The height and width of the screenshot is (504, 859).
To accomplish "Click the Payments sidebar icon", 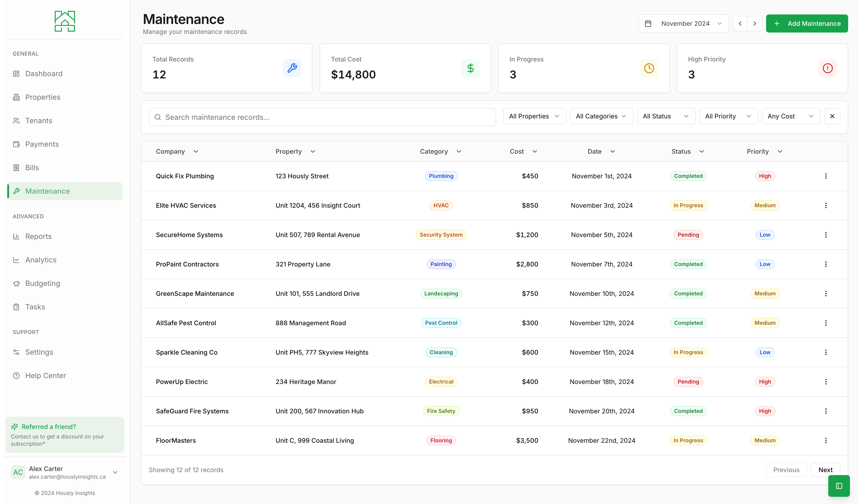I will 17,144.
